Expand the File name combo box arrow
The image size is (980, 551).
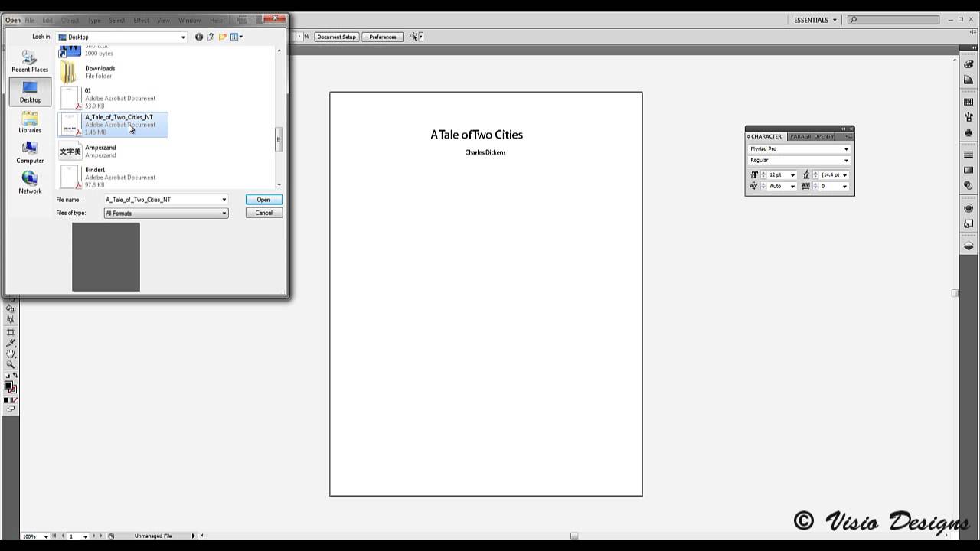tap(224, 200)
